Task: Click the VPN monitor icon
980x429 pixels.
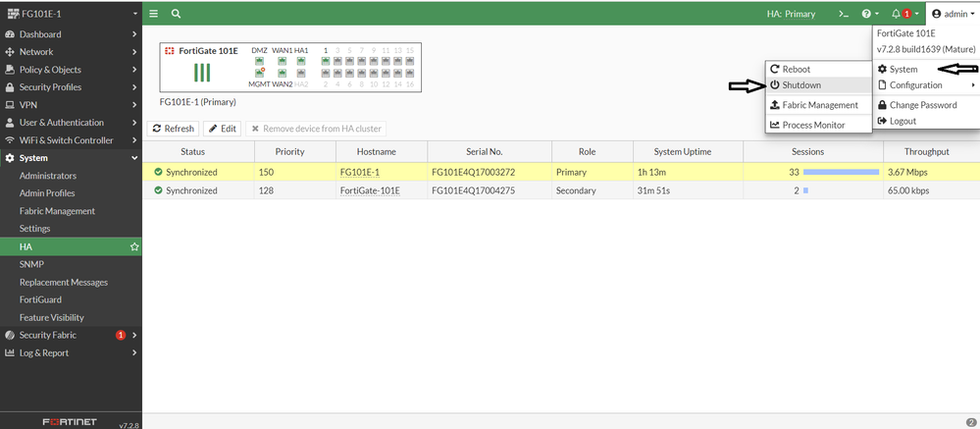Action: (10, 105)
